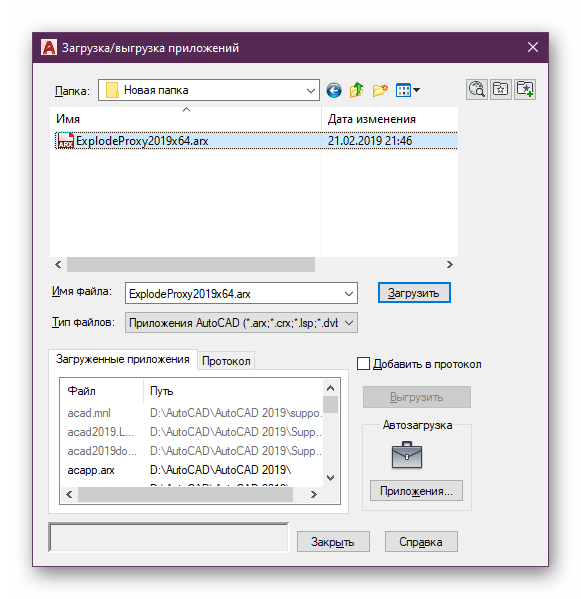581x599 pixels.
Task: Click the AutoCAD logo in title bar
Action: 49,47
